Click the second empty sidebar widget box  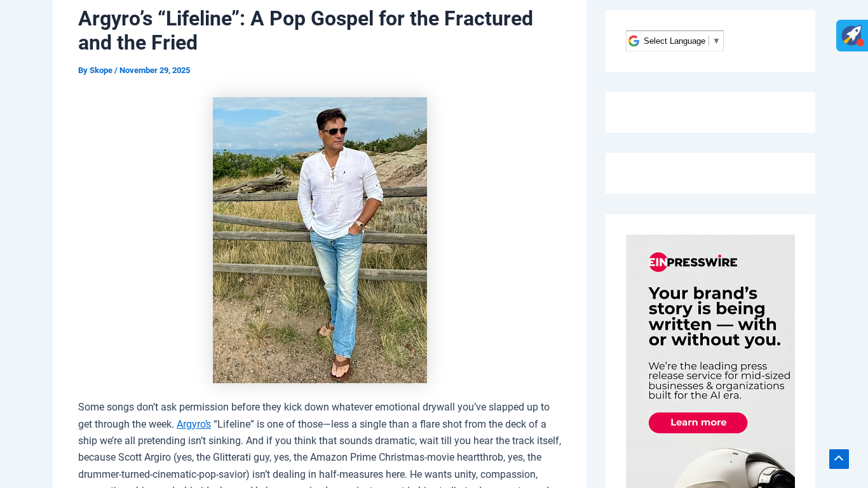pyautogui.click(x=710, y=173)
